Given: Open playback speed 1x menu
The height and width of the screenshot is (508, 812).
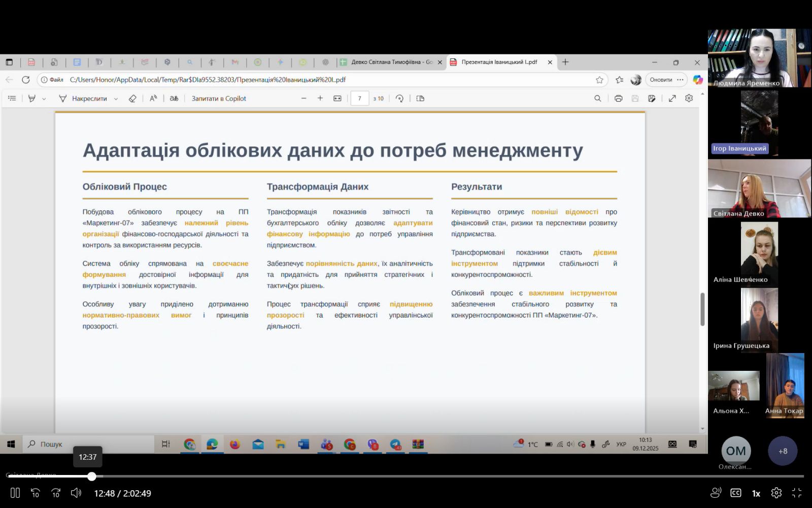Looking at the screenshot, I should click(x=756, y=493).
